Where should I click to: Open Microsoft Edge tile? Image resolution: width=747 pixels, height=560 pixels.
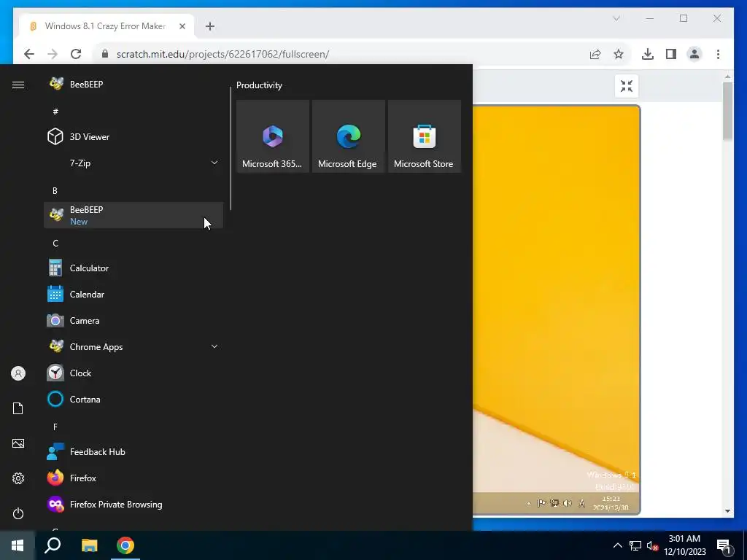click(348, 136)
